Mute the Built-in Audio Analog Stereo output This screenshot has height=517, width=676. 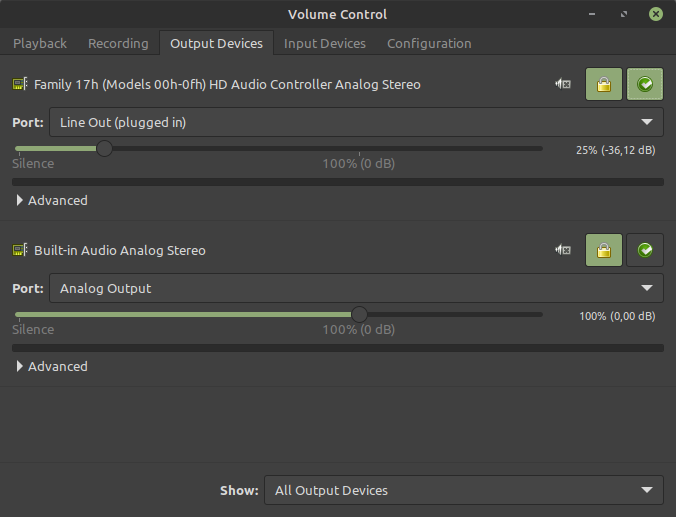pyautogui.click(x=563, y=250)
